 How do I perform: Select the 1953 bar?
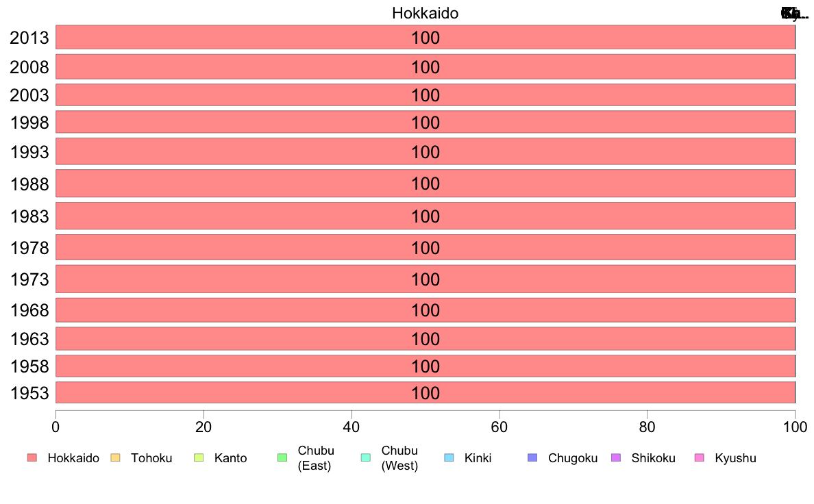point(425,392)
